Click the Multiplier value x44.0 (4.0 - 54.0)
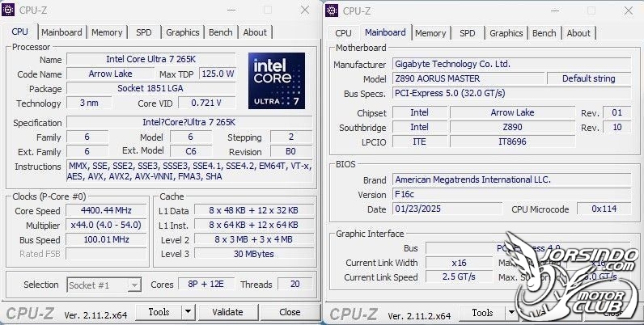 pyautogui.click(x=106, y=225)
